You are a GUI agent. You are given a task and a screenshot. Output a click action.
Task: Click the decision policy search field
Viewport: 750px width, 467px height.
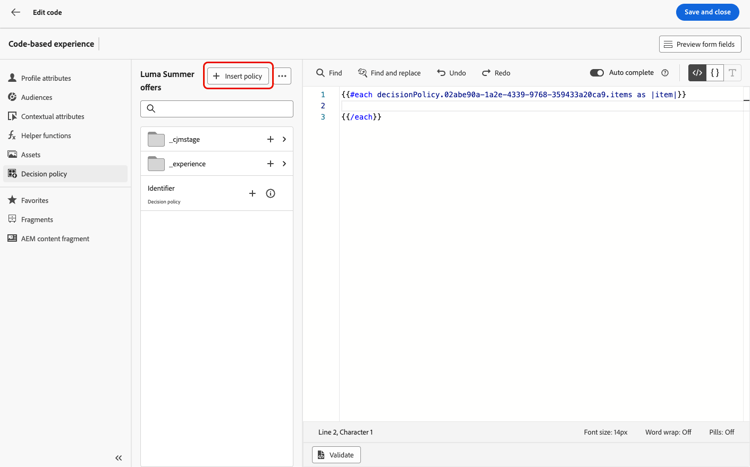point(217,109)
